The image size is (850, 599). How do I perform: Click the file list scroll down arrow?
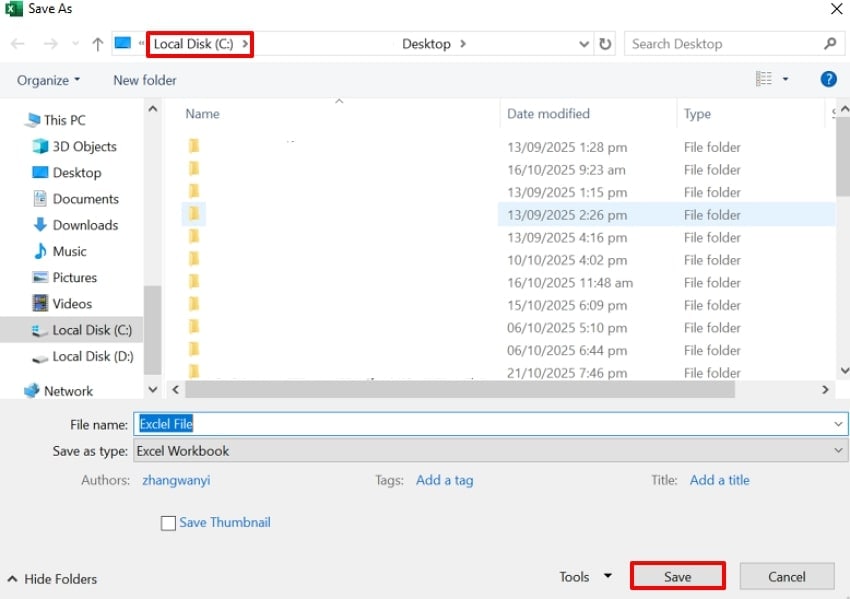pos(844,371)
